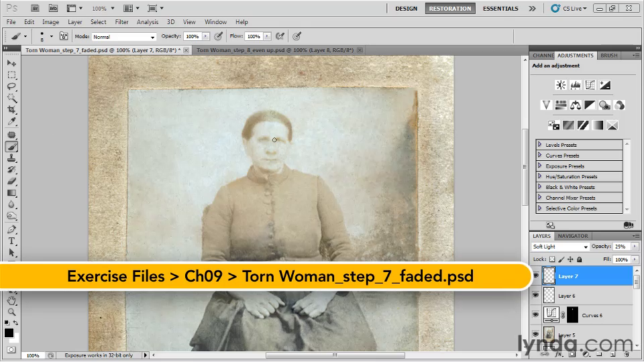Viewport: 644px width, 362px height.
Task: Open the brush Mode dropdown
Action: coord(123,36)
